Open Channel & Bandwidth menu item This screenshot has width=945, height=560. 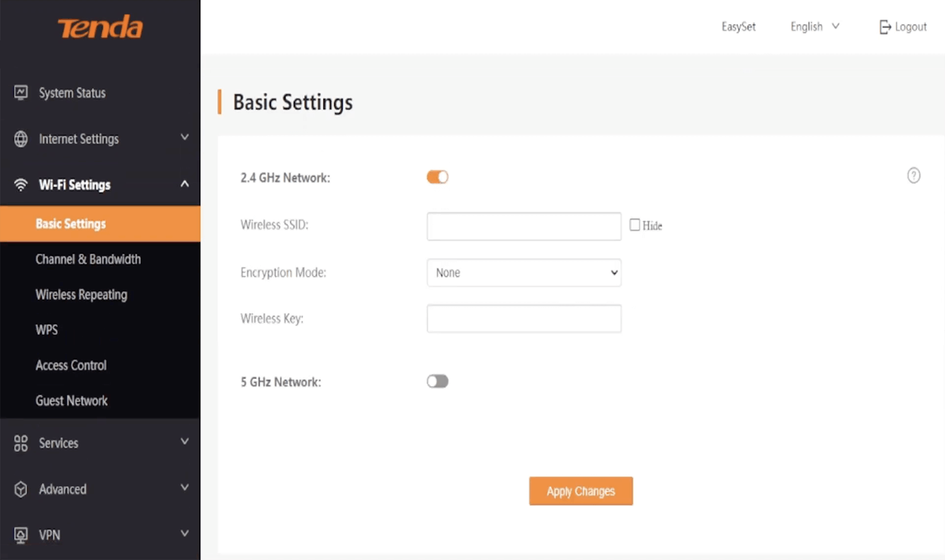pyautogui.click(x=88, y=259)
